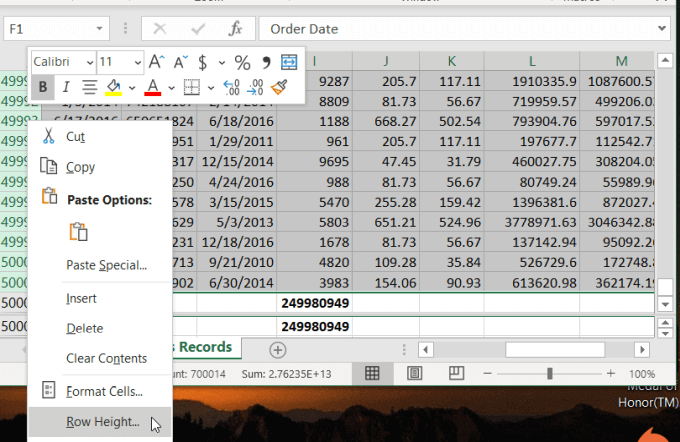This screenshot has height=442, width=680.
Task: Toggle bold in the mini toolbar
Action: click(43, 87)
